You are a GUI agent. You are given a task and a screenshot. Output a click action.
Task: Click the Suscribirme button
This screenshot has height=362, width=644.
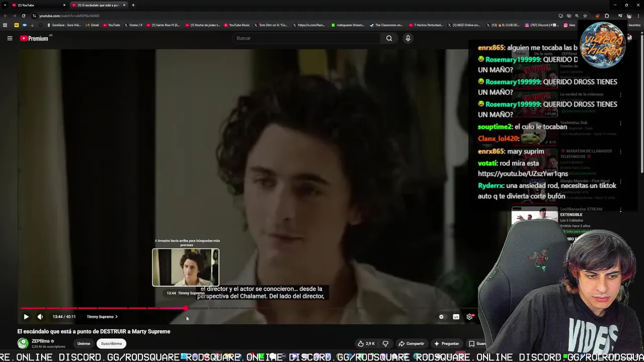[111, 343]
